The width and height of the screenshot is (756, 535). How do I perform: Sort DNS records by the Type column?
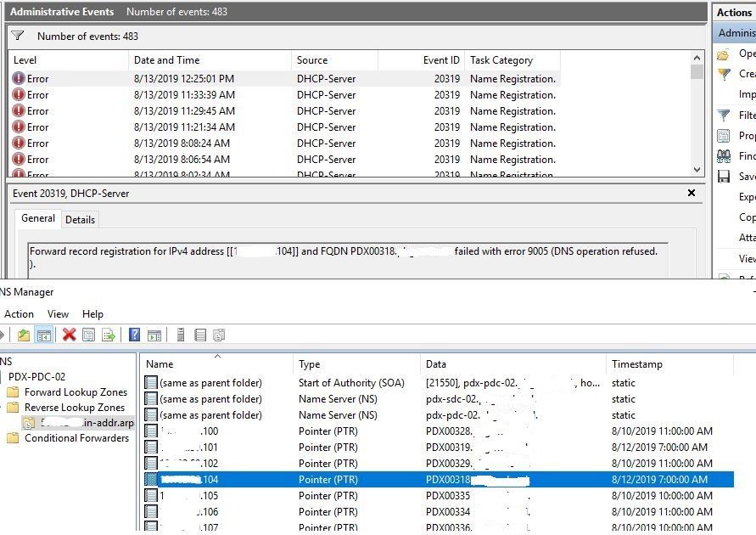click(356, 364)
